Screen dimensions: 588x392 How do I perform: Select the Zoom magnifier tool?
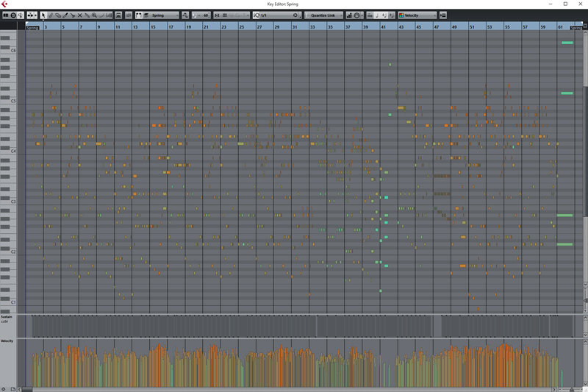point(94,15)
